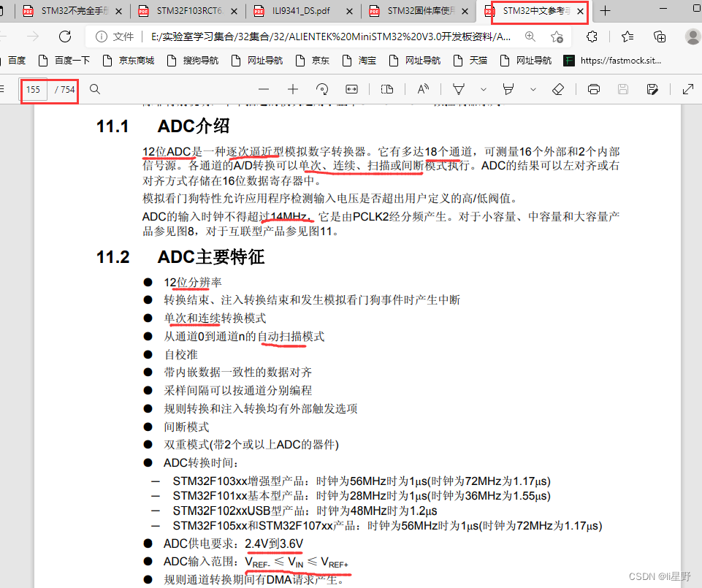Select the PDF eraser tool
The height and width of the screenshot is (588, 702).
point(558,90)
